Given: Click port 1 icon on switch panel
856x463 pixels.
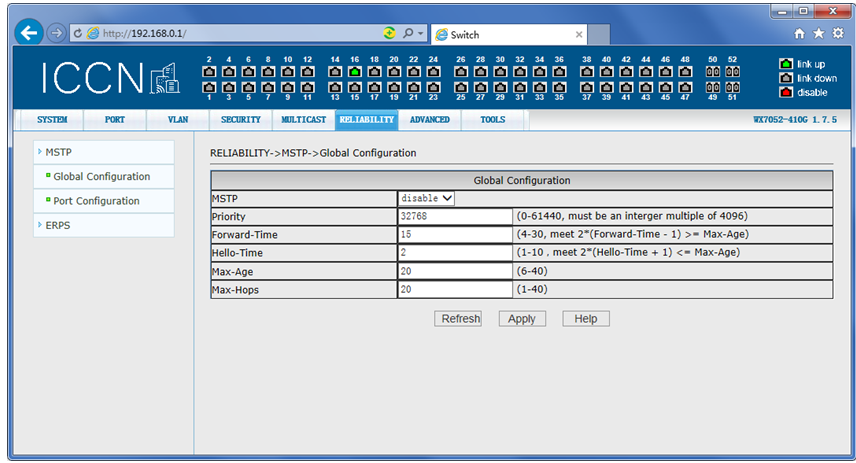Looking at the screenshot, I should (209, 87).
